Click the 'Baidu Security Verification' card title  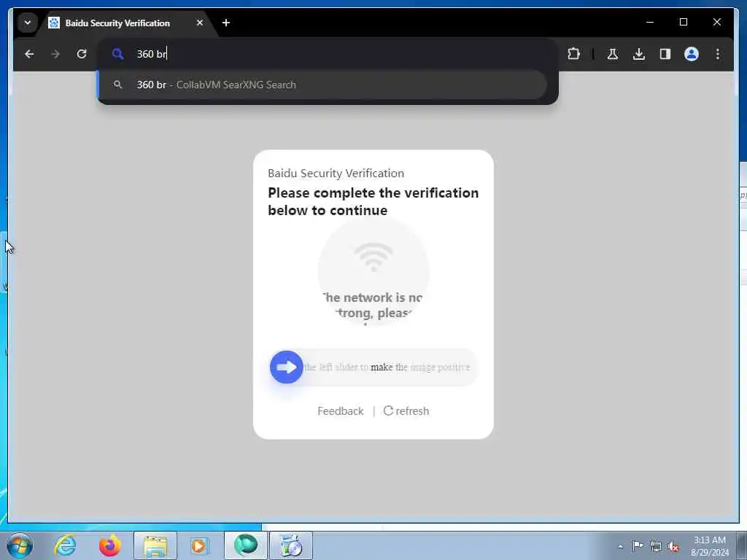(x=336, y=174)
